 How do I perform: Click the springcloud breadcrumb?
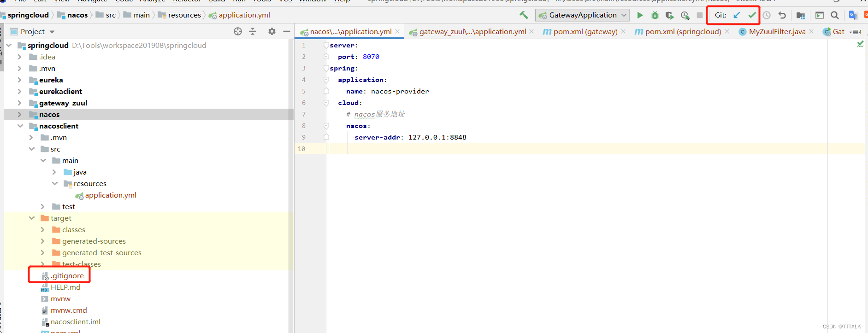click(x=28, y=15)
